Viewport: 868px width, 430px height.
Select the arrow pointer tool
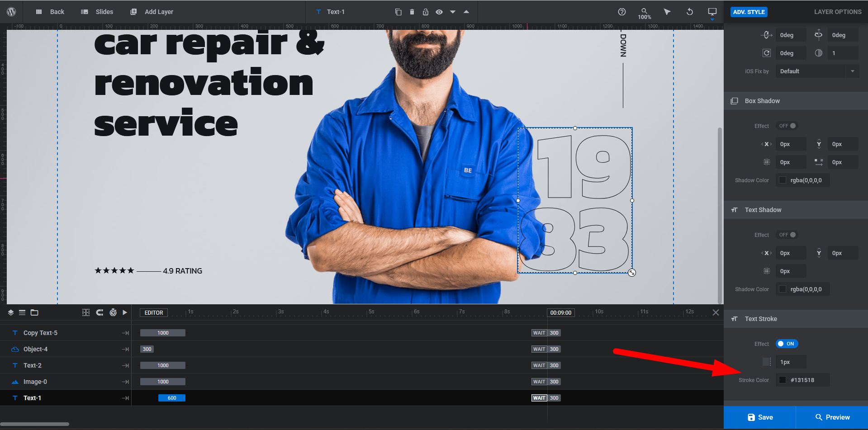(667, 12)
